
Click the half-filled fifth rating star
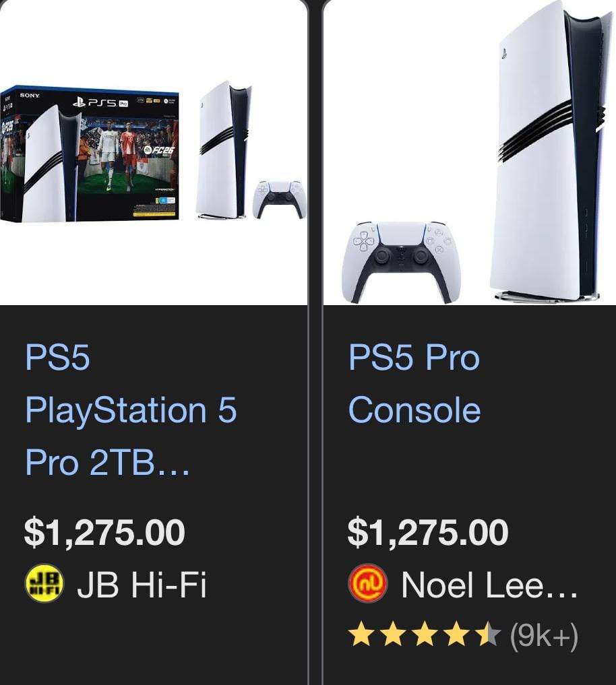click(x=489, y=634)
